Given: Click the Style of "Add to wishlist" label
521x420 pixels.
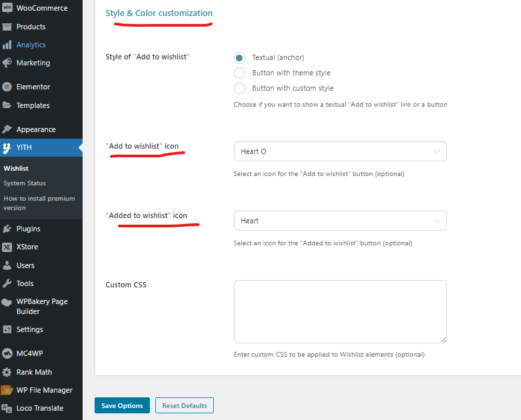Looking at the screenshot, I should coord(147,57).
